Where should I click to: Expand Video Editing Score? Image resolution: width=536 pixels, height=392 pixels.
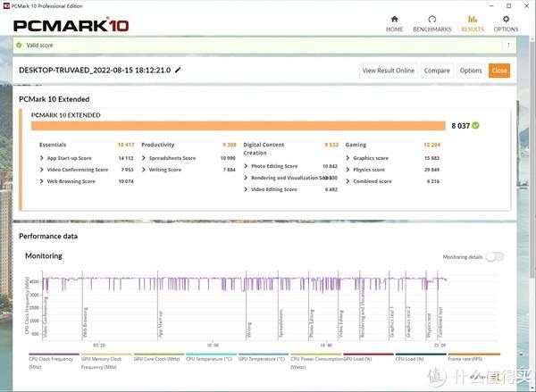click(246, 189)
